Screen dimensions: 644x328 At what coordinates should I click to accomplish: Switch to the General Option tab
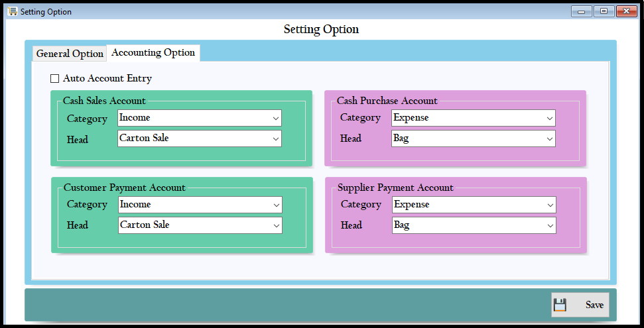(70, 54)
